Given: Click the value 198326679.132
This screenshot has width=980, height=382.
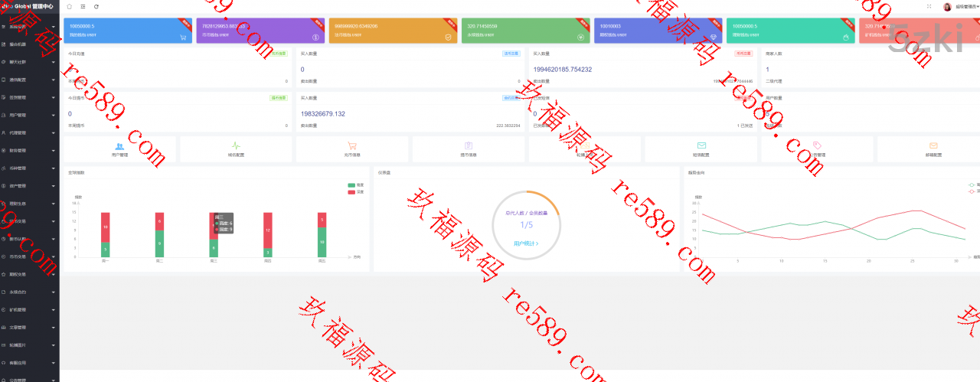Looking at the screenshot, I should [323, 114].
